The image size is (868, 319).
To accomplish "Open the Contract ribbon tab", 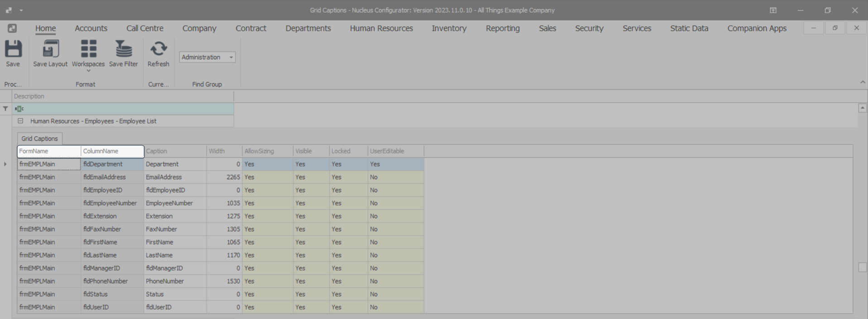I will [x=251, y=28].
